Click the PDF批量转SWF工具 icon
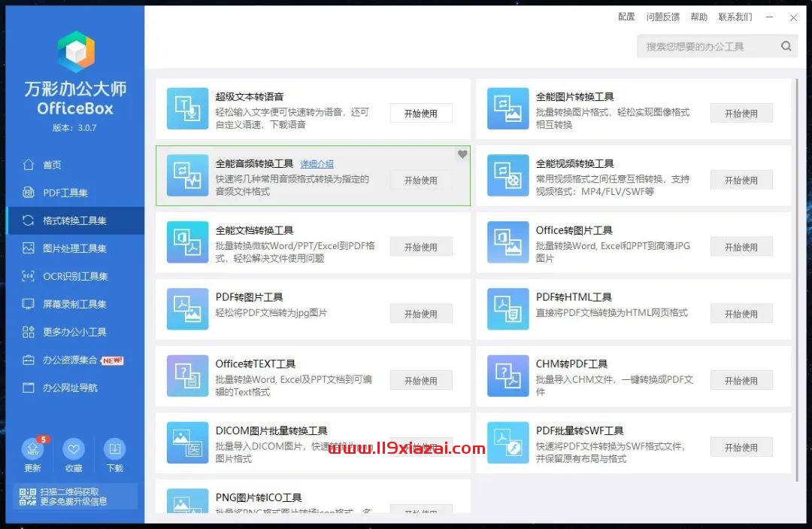Viewport: 812px width, 529px height. [507, 443]
